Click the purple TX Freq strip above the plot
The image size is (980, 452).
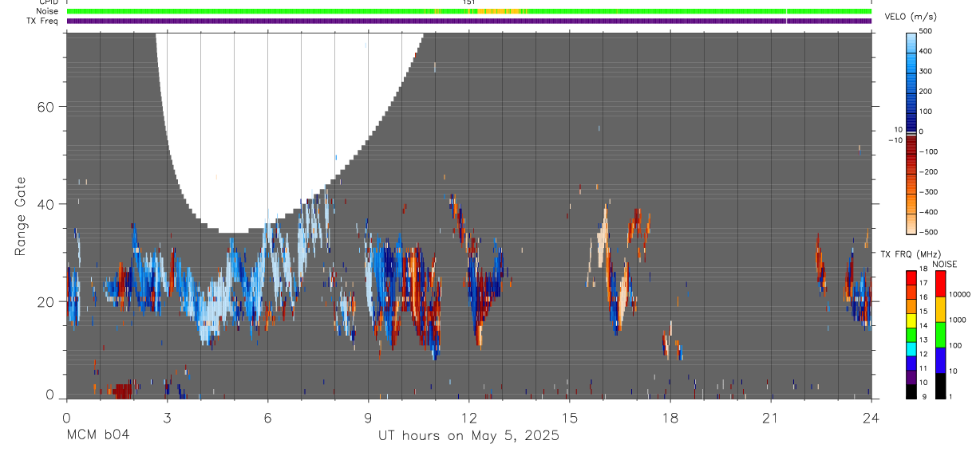pos(468,21)
